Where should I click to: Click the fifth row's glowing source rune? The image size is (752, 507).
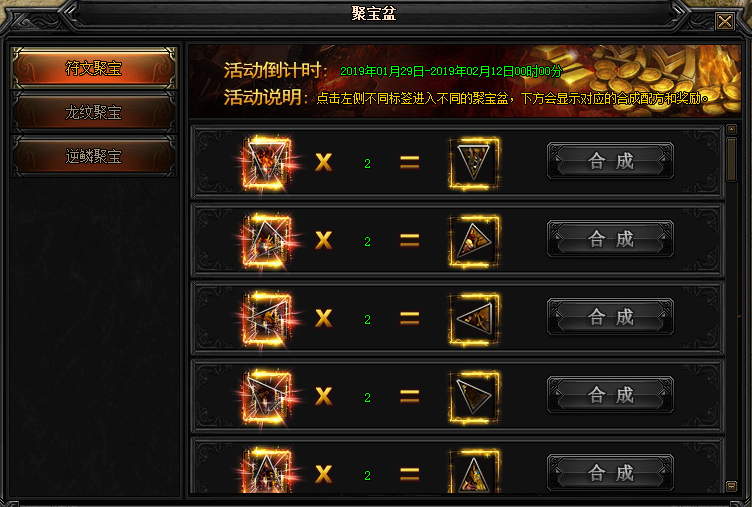(267, 471)
